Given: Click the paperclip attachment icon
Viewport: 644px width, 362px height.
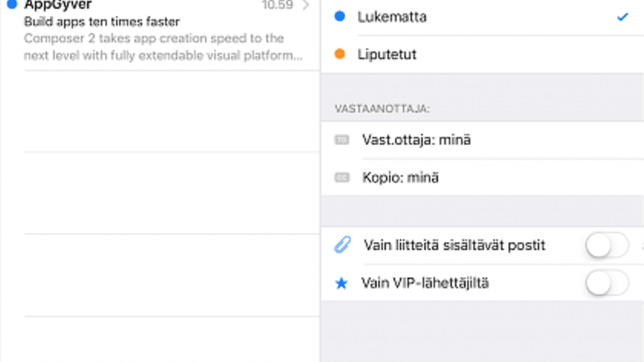Looking at the screenshot, I should (342, 245).
